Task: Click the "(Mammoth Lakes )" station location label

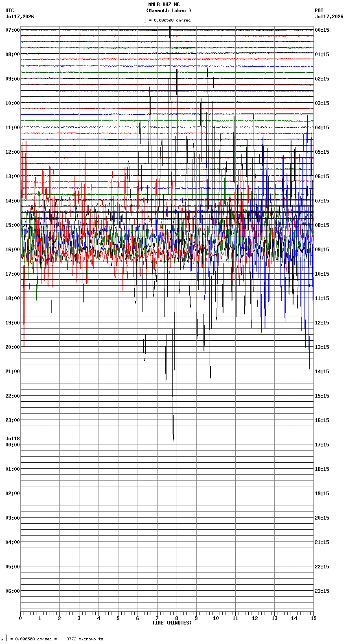Action: coord(169,11)
